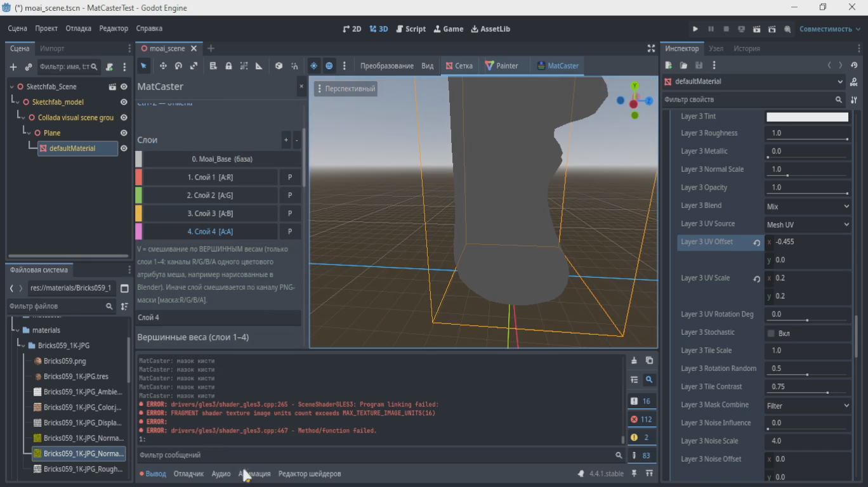This screenshot has height=487, width=868.
Task: Open the inspector property tools icon
Action: (854, 100)
